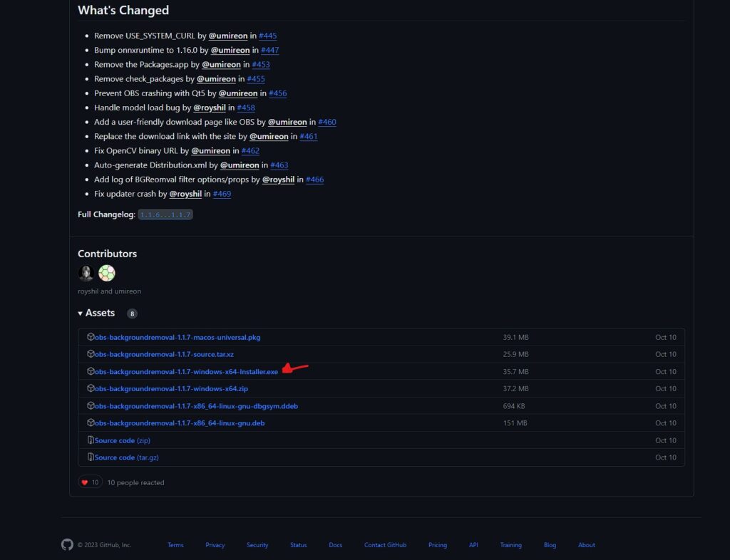Open royshil's contributor avatar
The image size is (730, 560).
(86, 273)
